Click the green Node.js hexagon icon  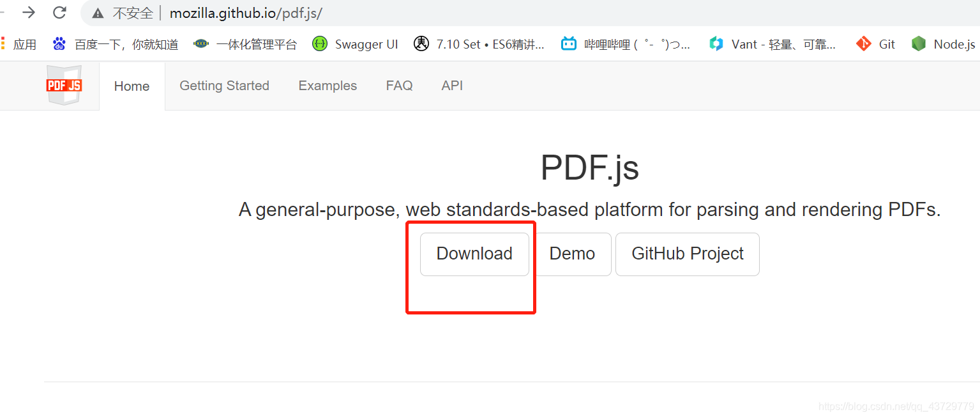click(x=918, y=44)
